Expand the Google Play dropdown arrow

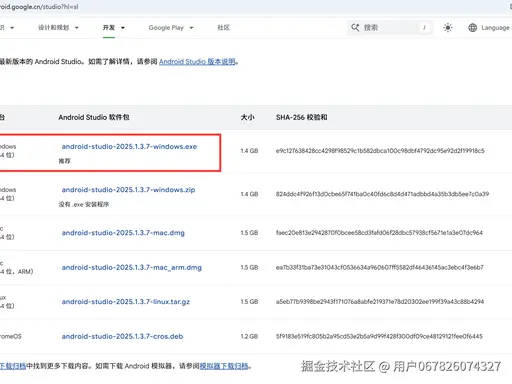point(191,28)
